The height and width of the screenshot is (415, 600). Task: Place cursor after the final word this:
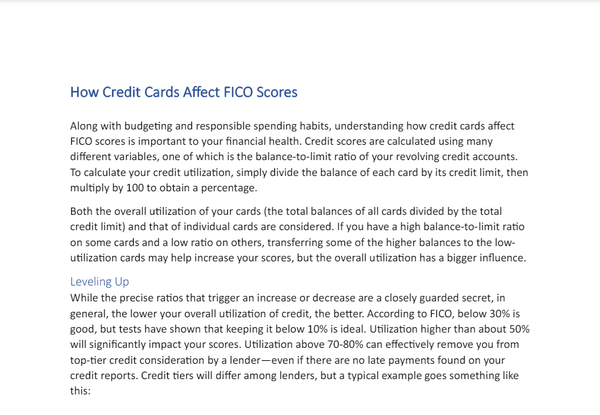pos(92,390)
